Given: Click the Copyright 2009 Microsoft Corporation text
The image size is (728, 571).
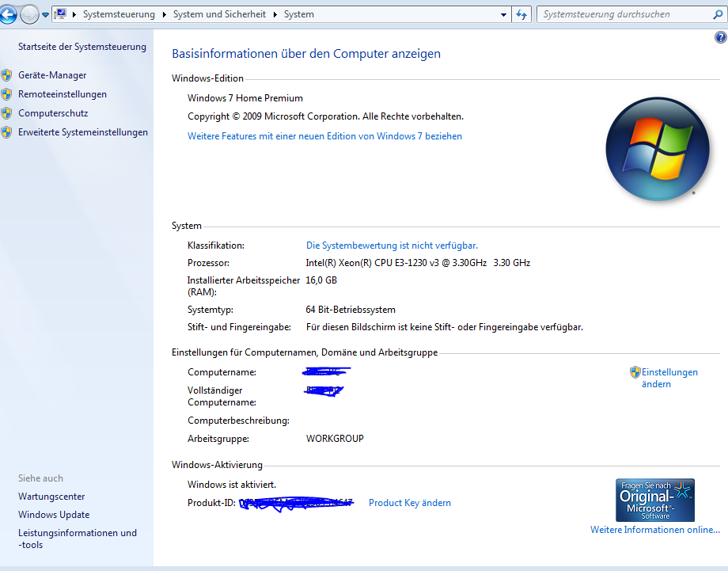Looking at the screenshot, I should (x=325, y=116).
